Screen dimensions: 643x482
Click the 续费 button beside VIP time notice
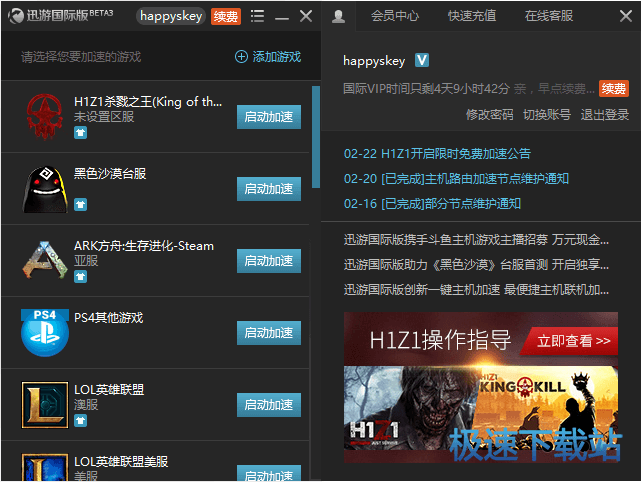[613, 88]
